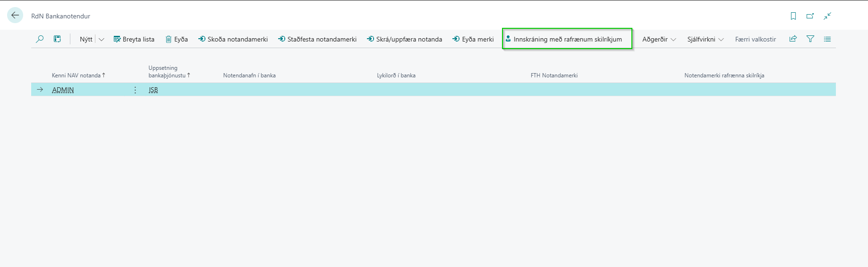Open the search magnifier icon
The image size is (868, 267).
coord(40,39)
